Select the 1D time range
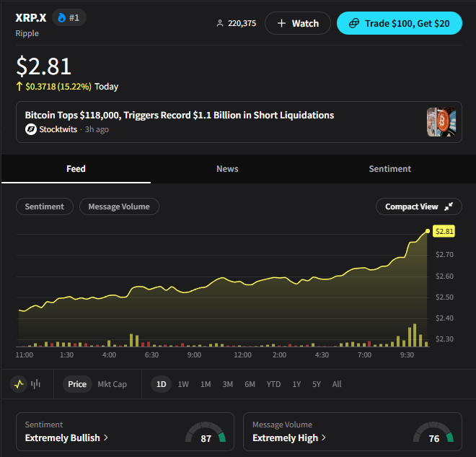The image size is (476, 457). pos(161,384)
